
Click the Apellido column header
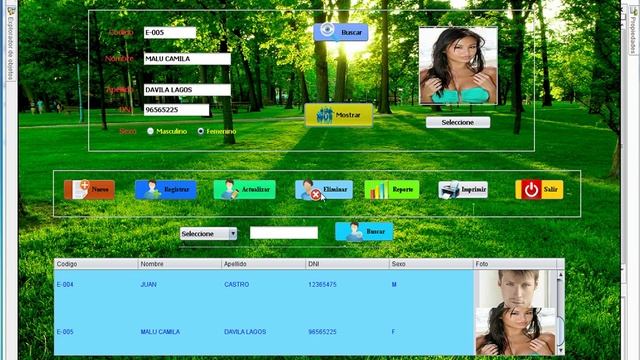[x=264, y=264]
